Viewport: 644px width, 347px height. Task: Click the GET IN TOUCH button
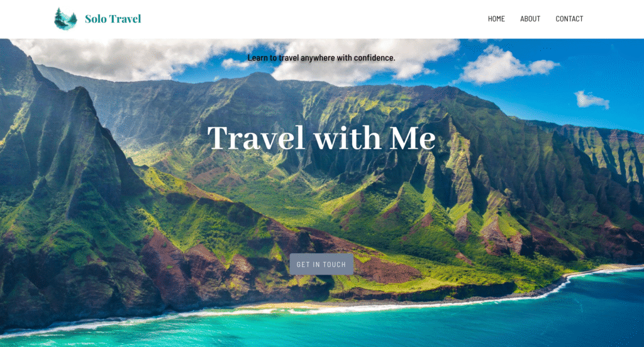(321, 265)
